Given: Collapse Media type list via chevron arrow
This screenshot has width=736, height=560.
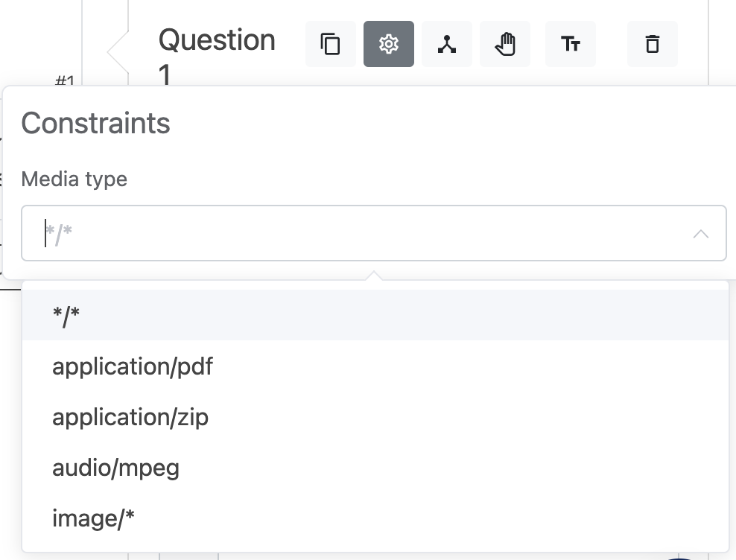Looking at the screenshot, I should 700,234.
